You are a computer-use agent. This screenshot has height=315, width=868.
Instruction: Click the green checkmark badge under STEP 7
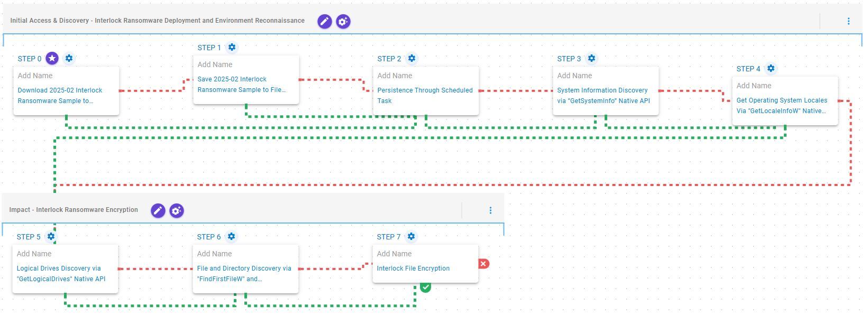tap(425, 287)
